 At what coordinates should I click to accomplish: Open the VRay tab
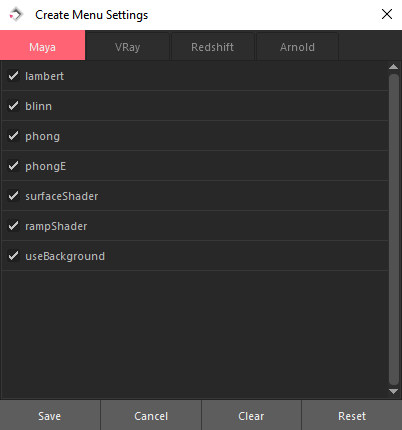point(128,47)
